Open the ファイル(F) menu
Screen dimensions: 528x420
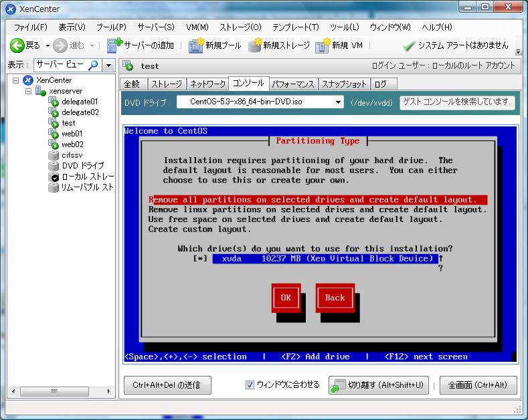point(31,27)
